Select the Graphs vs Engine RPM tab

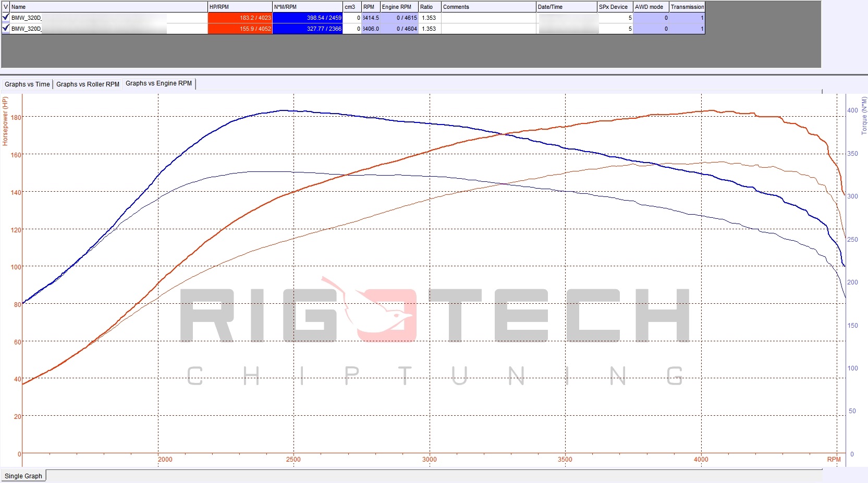pos(158,83)
